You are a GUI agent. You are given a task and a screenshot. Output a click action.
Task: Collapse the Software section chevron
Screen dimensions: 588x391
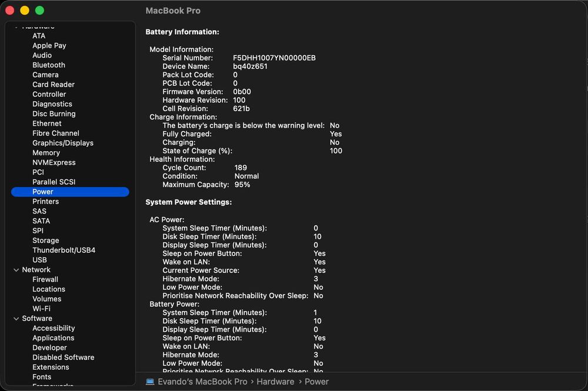[16, 319]
